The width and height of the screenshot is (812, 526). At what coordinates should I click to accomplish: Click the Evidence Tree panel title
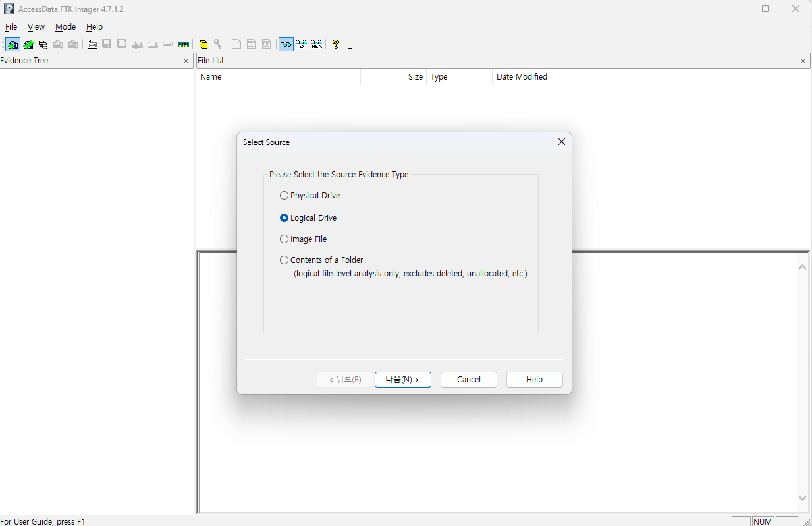[24, 61]
